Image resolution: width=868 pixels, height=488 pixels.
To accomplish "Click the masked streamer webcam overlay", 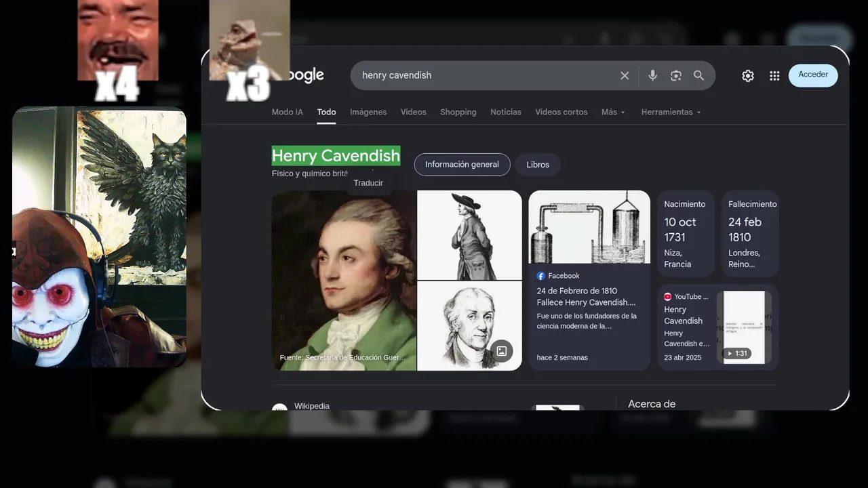I will [x=99, y=237].
